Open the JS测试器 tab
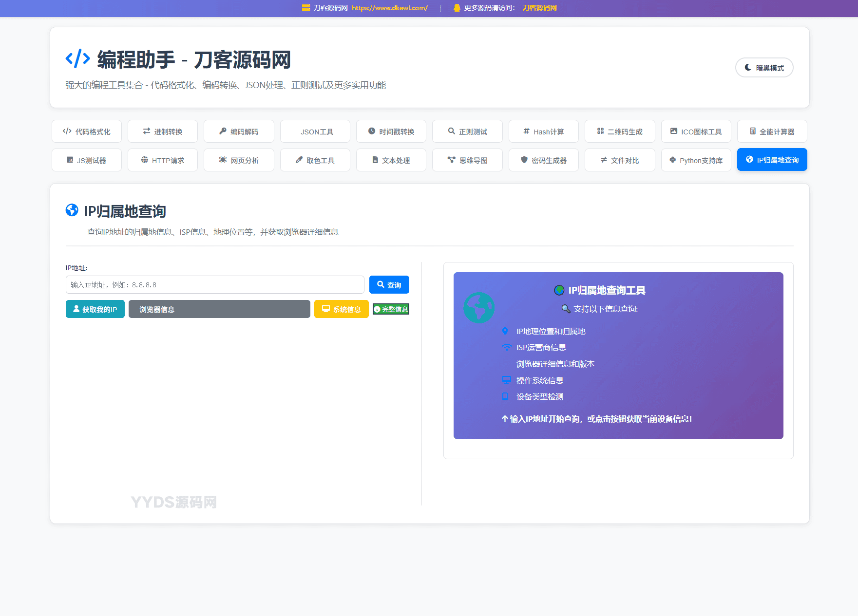The image size is (858, 616). [x=87, y=160]
